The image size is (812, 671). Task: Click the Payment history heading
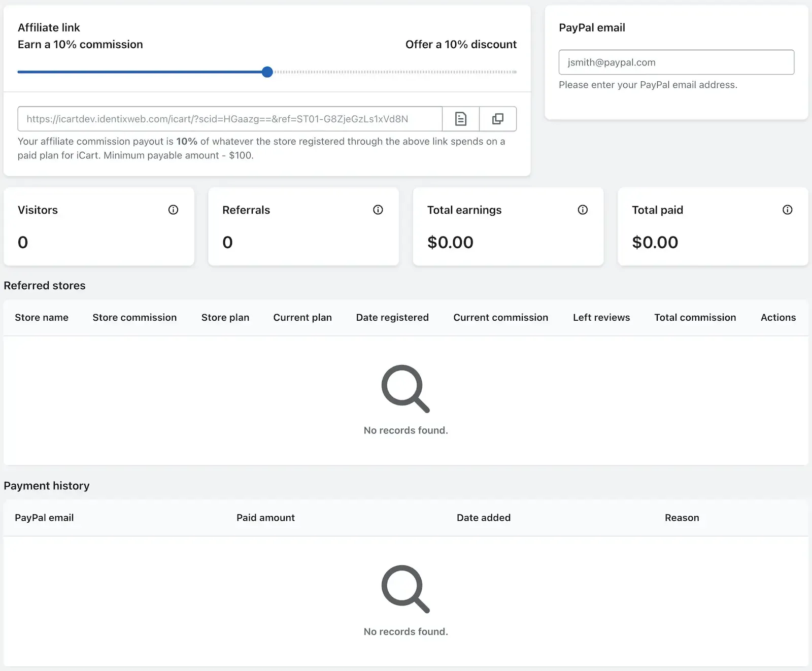coord(47,486)
